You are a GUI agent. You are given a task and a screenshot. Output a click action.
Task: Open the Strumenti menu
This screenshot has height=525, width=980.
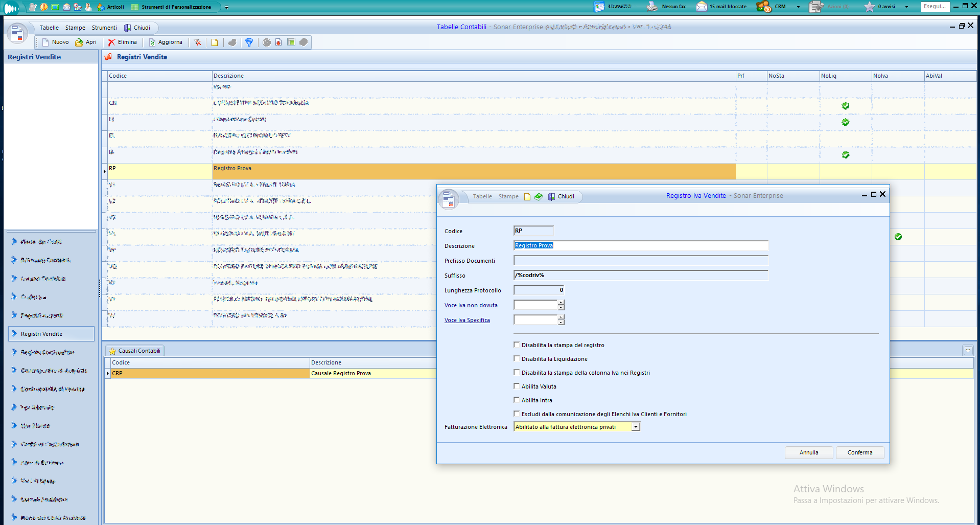coord(104,28)
